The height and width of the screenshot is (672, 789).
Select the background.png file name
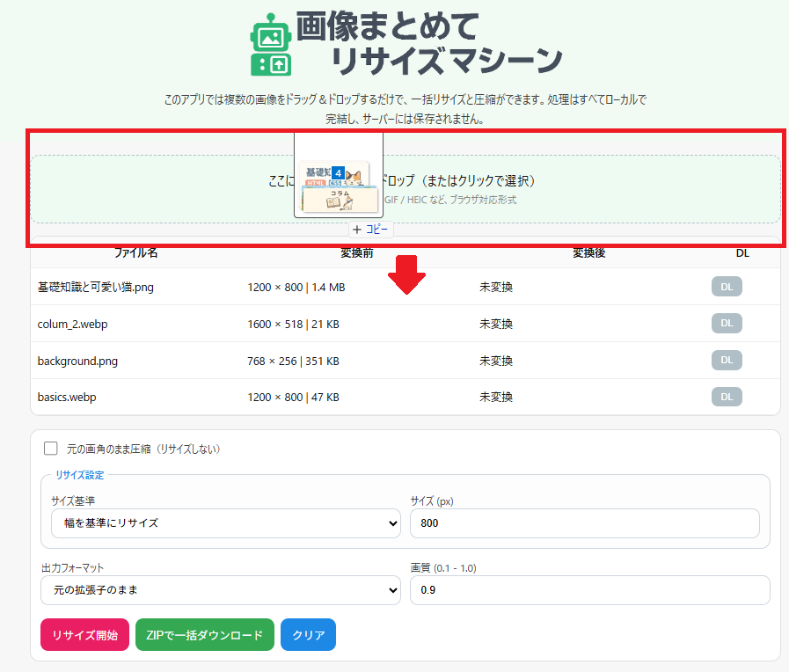pos(80,360)
